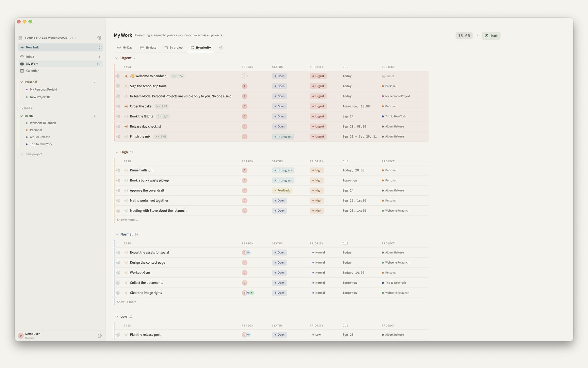
Task: Increase timer with the plus icon
Action: tap(477, 36)
